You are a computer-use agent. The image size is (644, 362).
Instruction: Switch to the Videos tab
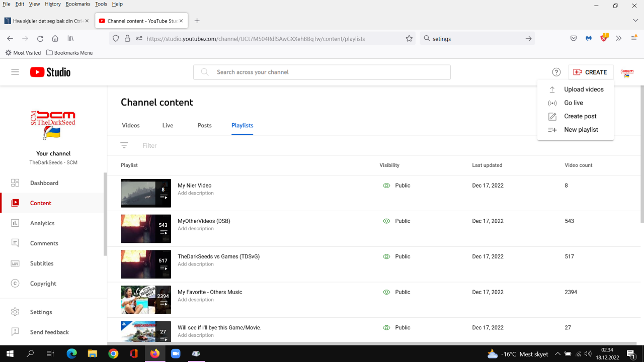(x=131, y=125)
